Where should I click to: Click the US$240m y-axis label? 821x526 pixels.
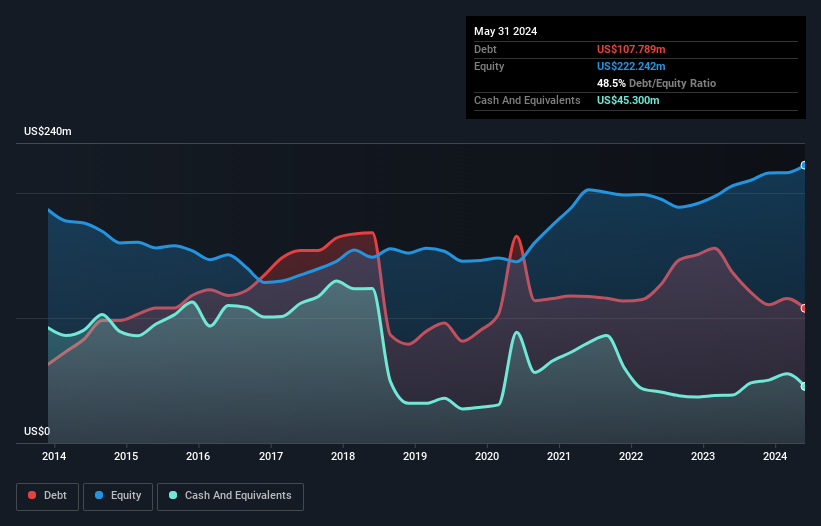click(x=48, y=131)
